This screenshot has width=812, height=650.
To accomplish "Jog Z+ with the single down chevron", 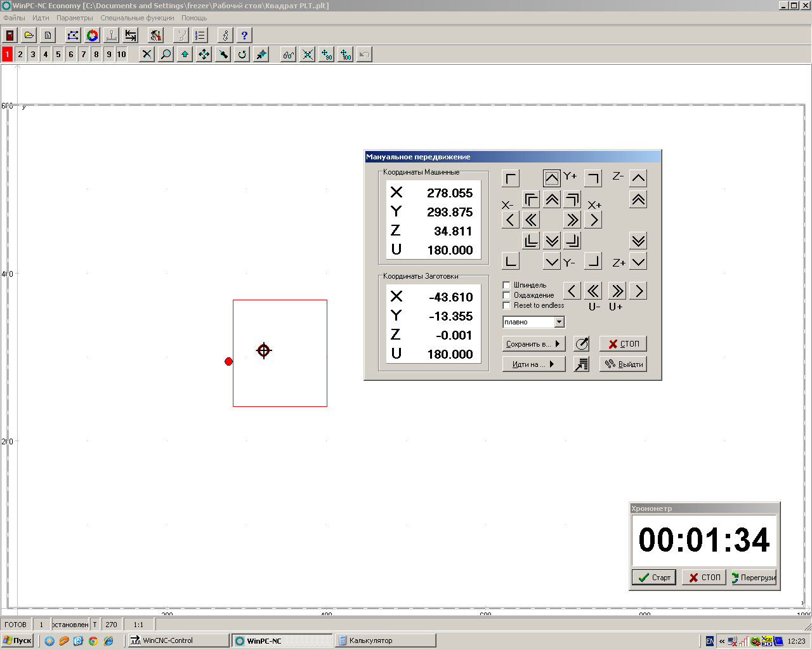I will coord(638,262).
